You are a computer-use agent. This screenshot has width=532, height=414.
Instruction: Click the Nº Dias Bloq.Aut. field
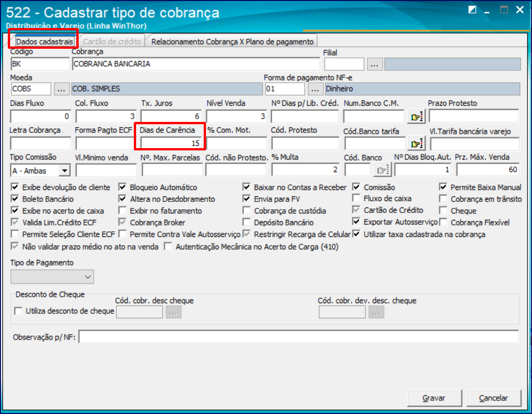click(x=423, y=170)
